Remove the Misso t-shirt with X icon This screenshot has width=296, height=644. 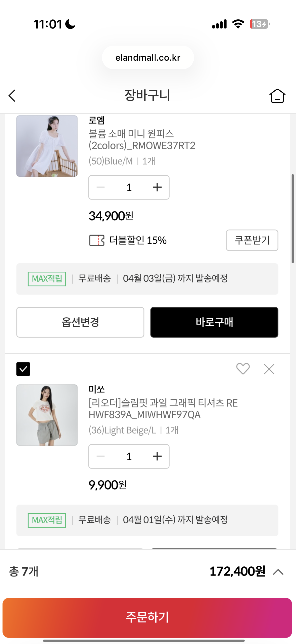click(269, 369)
